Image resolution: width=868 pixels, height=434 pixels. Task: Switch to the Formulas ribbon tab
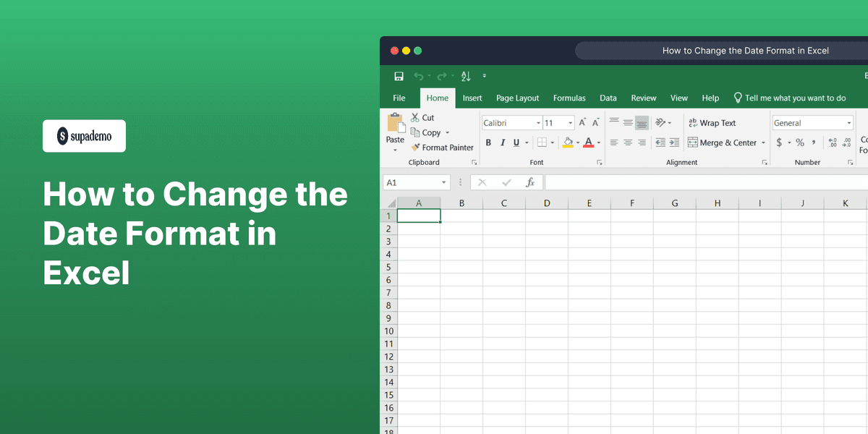pos(569,98)
